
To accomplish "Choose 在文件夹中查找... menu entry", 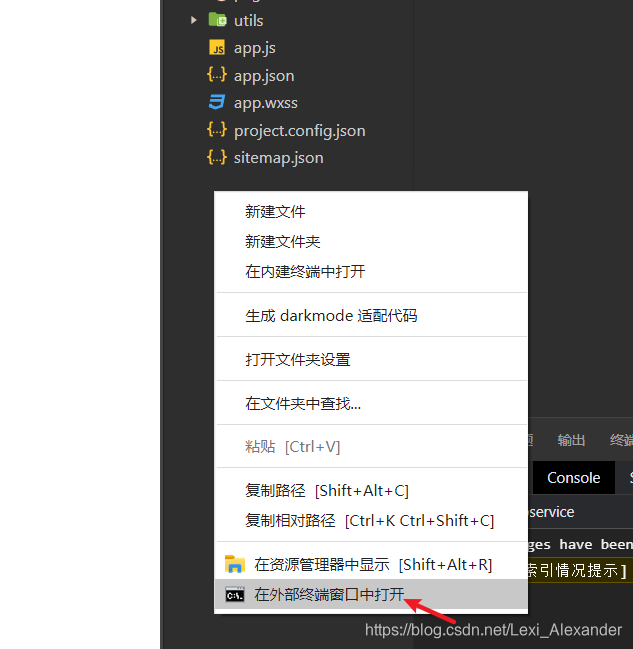I will pos(371,403).
